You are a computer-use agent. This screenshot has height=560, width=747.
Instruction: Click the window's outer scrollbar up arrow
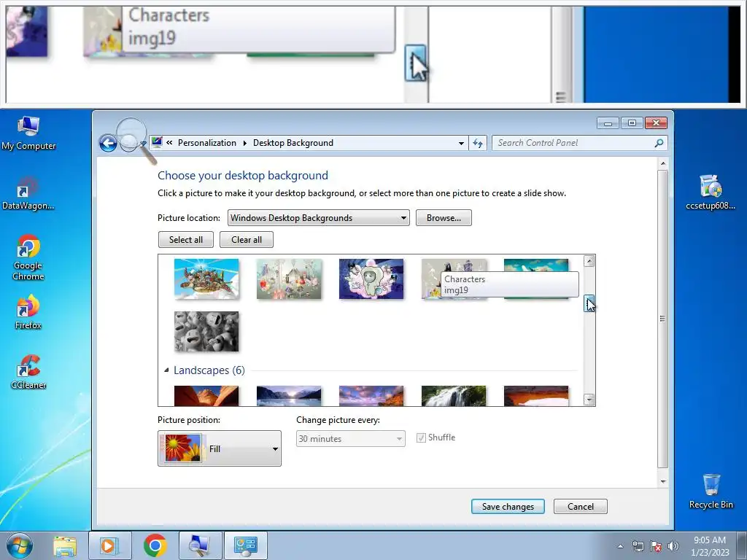click(x=662, y=164)
